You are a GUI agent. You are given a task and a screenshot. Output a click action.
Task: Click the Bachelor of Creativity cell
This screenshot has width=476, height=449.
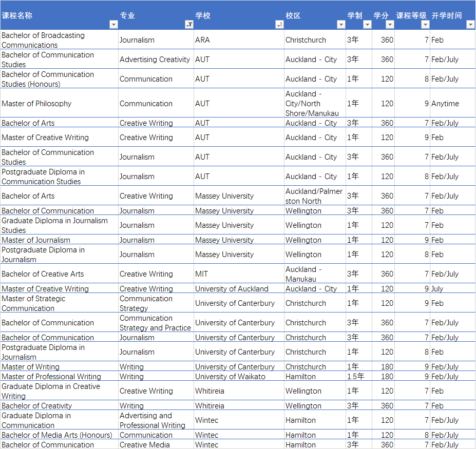click(59, 405)
